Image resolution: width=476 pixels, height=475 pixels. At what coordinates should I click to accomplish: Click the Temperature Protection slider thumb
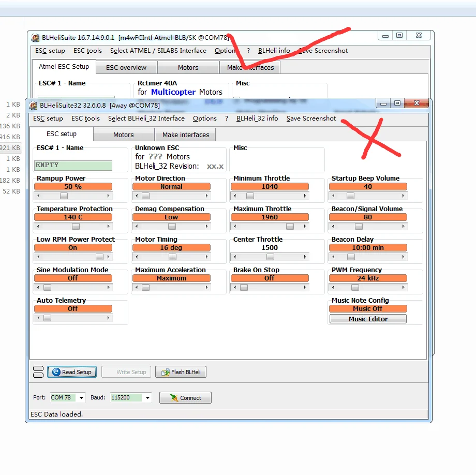click(76, 227)
